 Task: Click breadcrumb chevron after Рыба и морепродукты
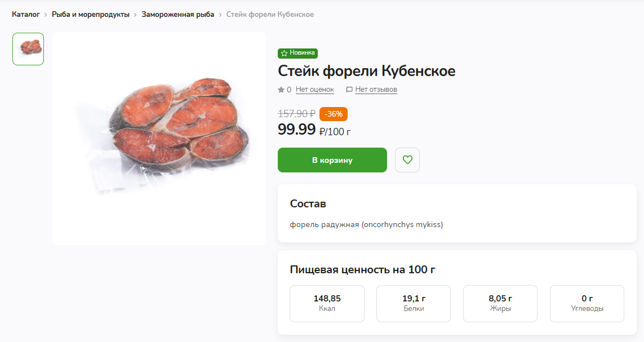point(135,15)
